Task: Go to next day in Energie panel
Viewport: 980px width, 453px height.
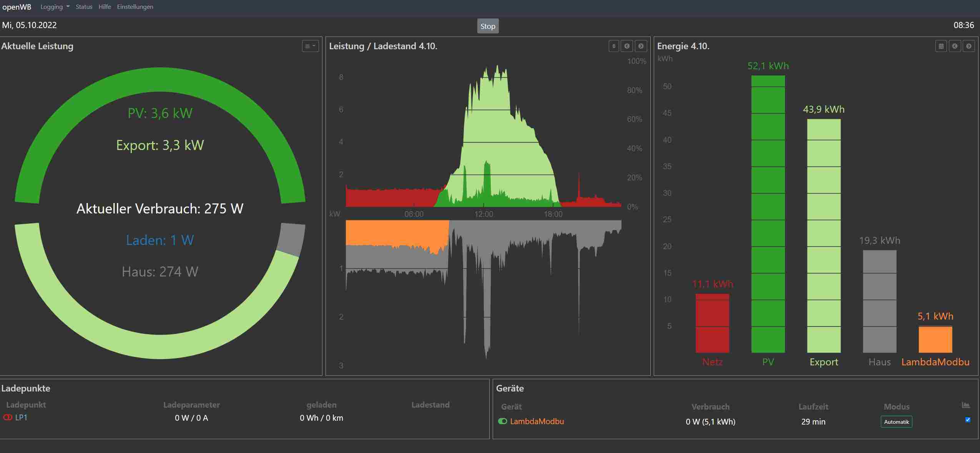Action: pos(968,46)
